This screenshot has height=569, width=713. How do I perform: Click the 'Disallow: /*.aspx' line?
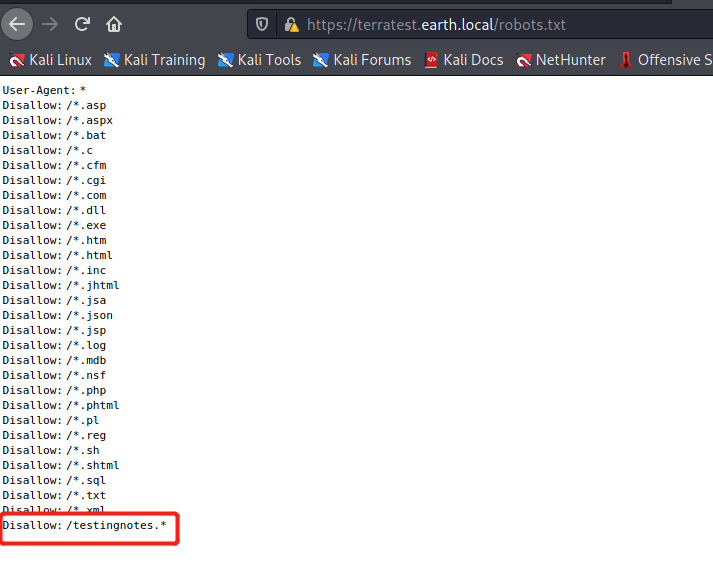[x=58, y=121]
